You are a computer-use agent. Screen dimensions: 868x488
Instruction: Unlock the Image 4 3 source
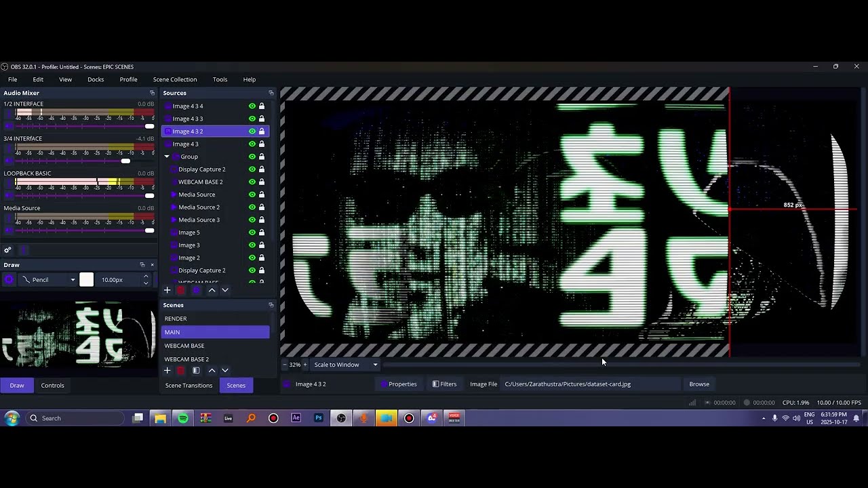[262, 144]
